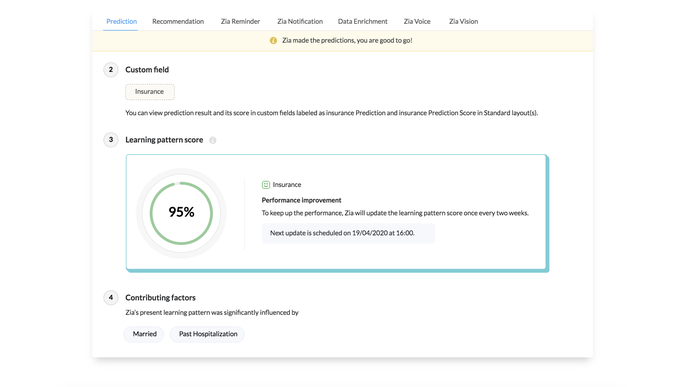Click the Past Hospitalization factor tag
Viewport: 700px width, 387px height.
click(x=208, y=334)
